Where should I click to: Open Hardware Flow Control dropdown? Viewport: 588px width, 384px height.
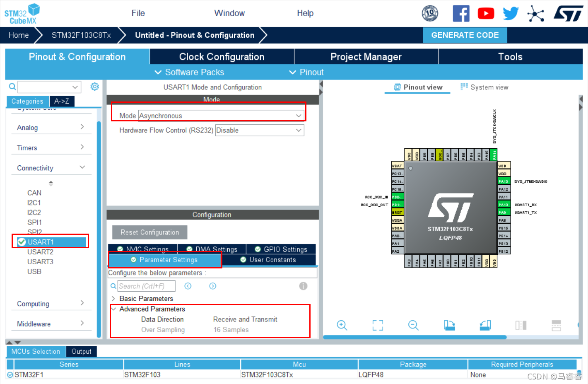(260, 130)
